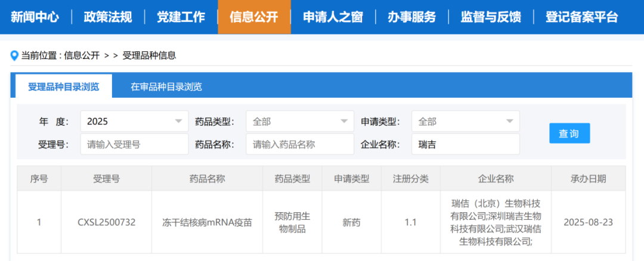The width and height of the screenshot is (644, 261).
Task: Click the 药品名称 input field
Action: 300,144
